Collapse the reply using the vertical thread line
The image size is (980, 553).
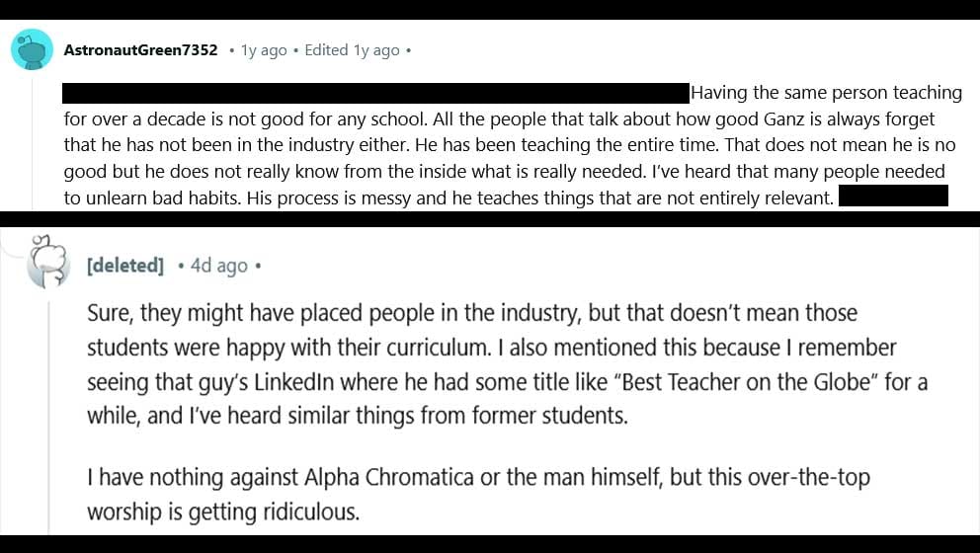click(x=49, y=415)
